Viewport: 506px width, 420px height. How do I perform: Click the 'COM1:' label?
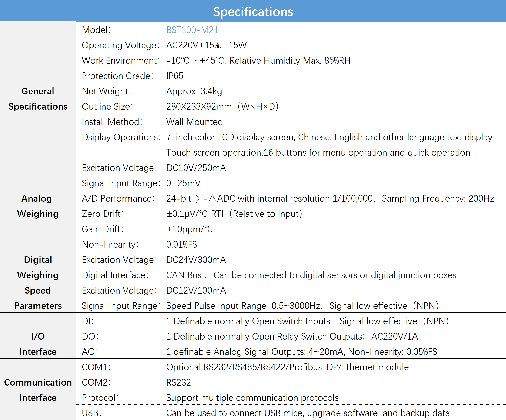(96, 367)
